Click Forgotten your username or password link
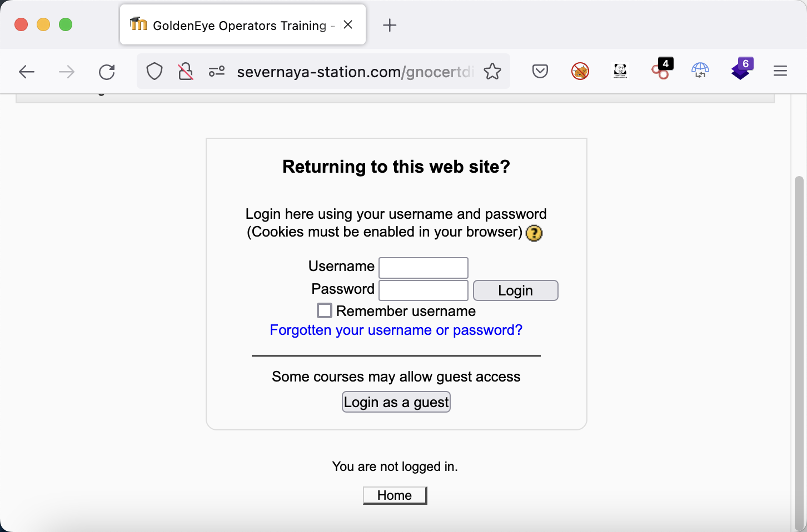The height and width of the screenshot is (532, 807). tap(396, 330)
